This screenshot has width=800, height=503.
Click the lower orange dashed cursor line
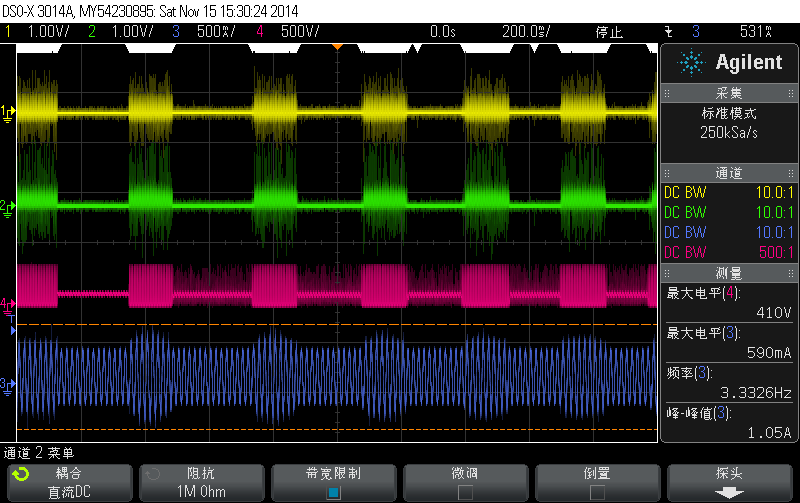coord(337,430)
